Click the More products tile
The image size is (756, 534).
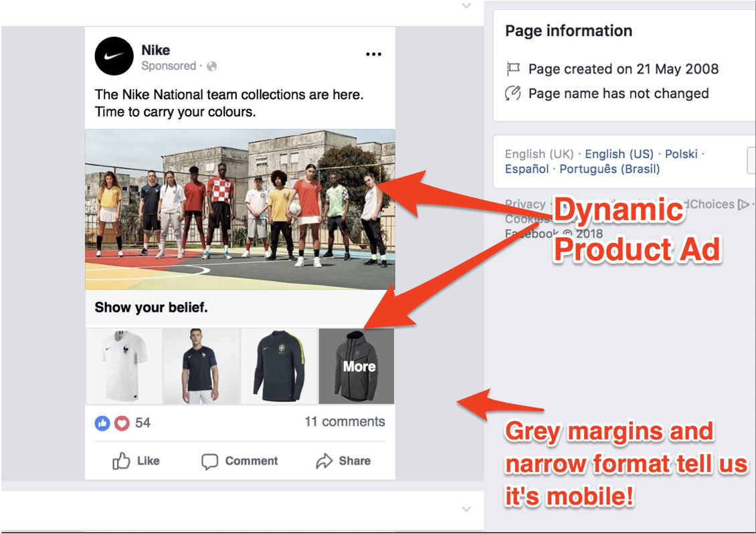click(x=357, y=366)
